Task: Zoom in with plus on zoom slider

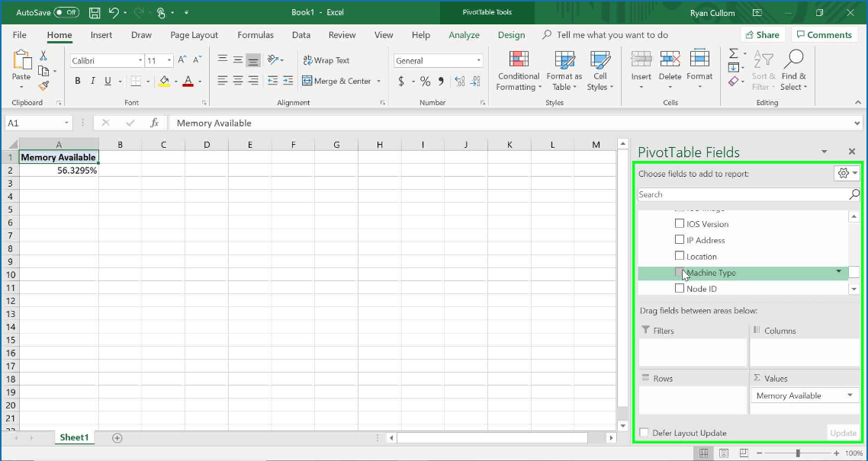Action: tap(837, 453)
